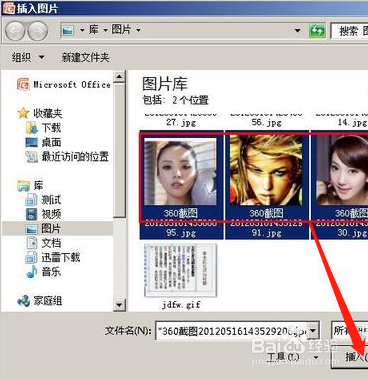368x379 pixels.
Task: Click the 音乐 music note icon
Action: tap(31, 272)
